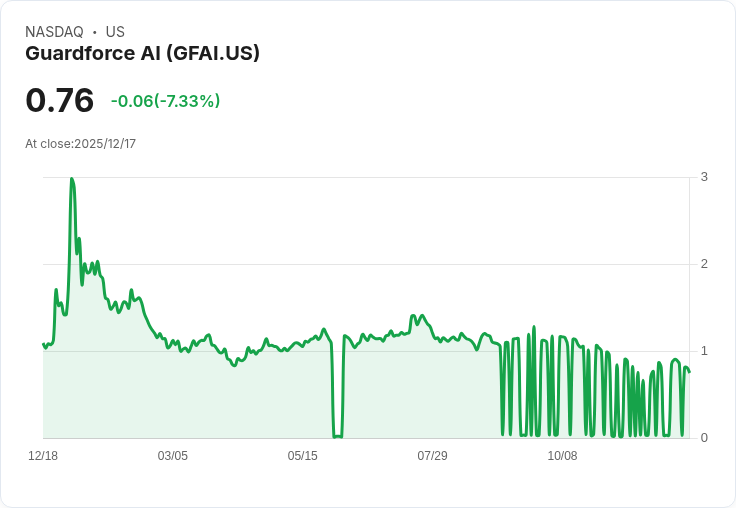736x508 pixels.
Task: Click the last data point on the chart line
Action: 689,372
